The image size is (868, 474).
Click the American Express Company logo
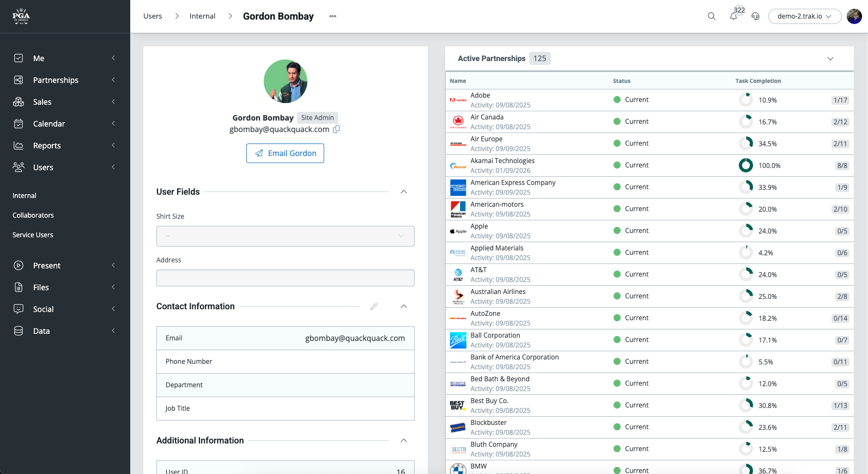pyautogui.click(x=458, y=188)
